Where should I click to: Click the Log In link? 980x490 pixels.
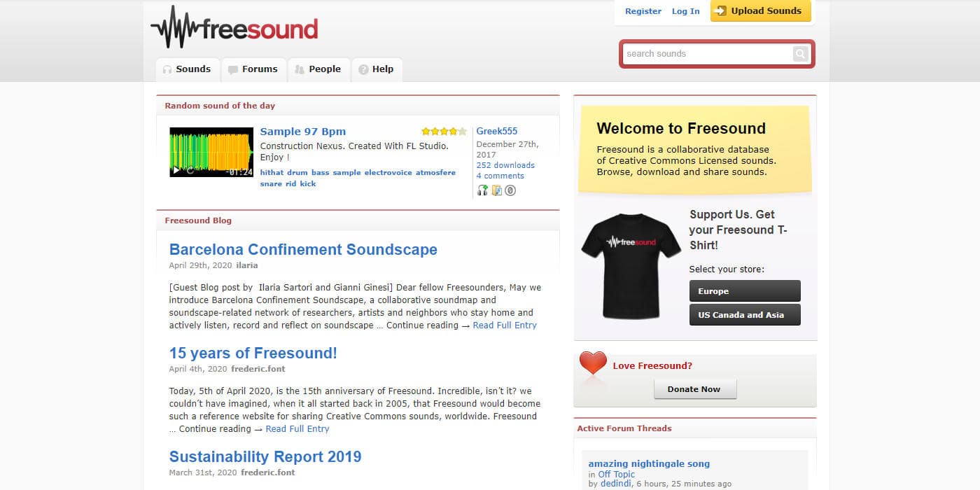[686, 11]
